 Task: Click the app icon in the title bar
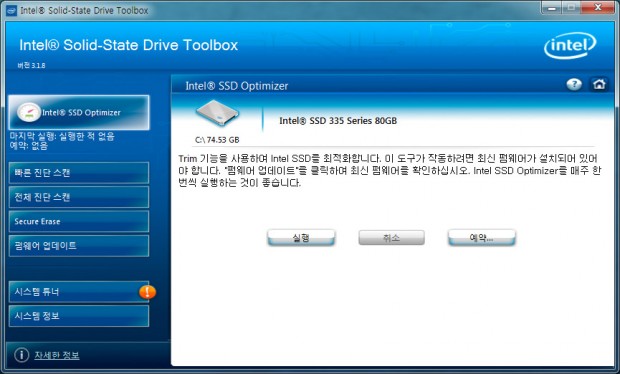[x=11, y=10]
